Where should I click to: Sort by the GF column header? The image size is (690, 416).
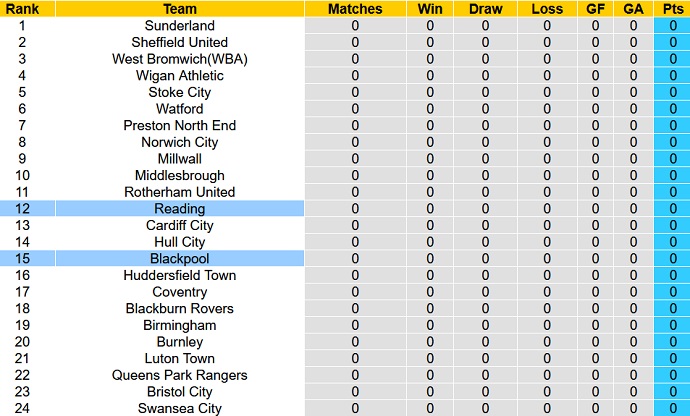(596, 9)
